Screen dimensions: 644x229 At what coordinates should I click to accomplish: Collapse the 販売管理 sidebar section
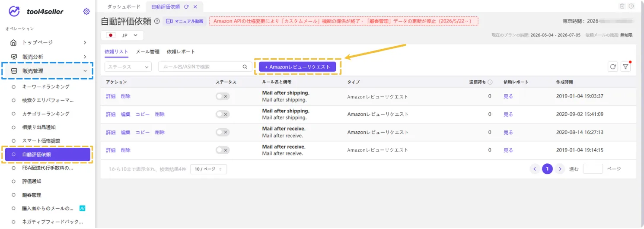(x=48, y=70)
